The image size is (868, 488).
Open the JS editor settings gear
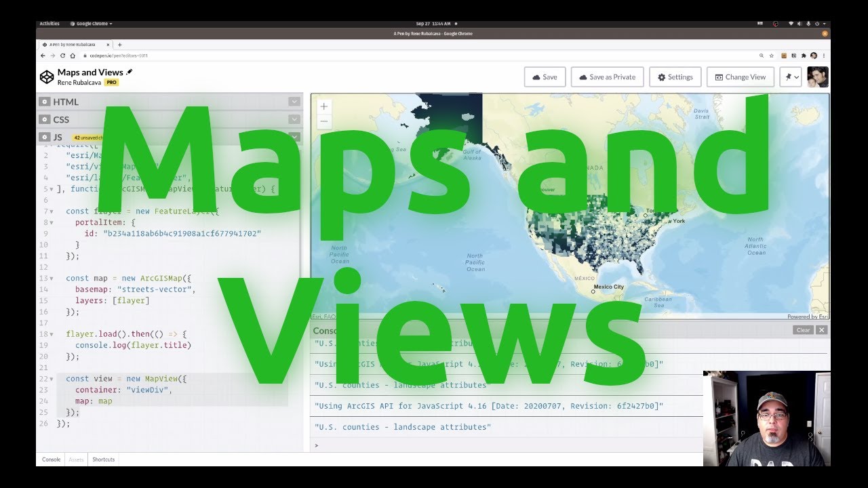pyautogui.click(x=45, y=137)
